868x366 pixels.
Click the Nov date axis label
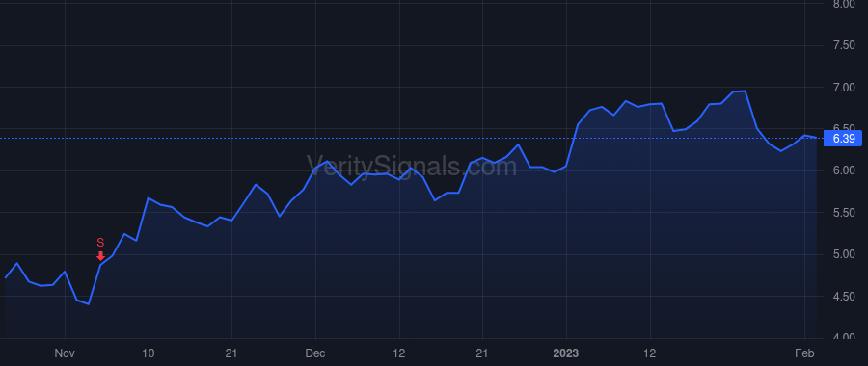66,353
